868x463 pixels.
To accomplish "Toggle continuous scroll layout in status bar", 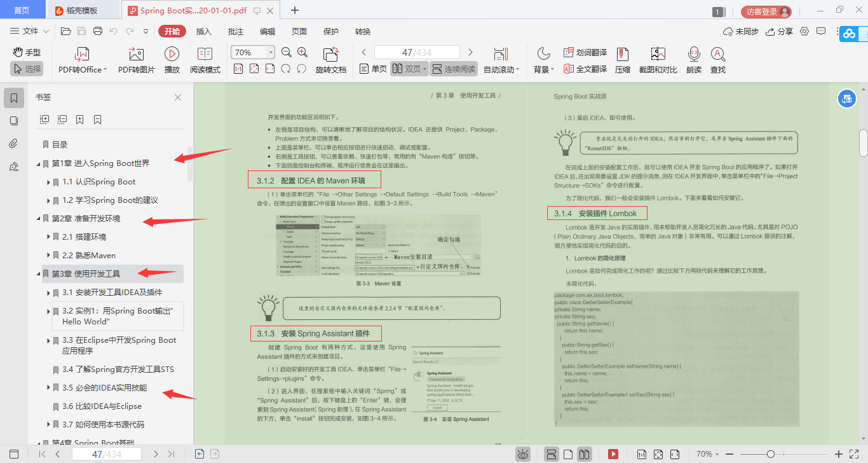I will tap(552, 454).
